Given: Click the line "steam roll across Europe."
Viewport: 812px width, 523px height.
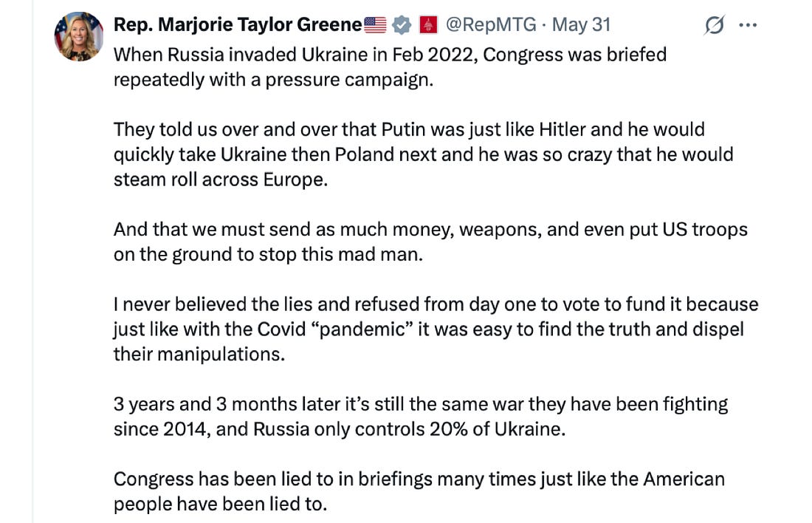Looking at the screenshot, I should tap(220, 180).
